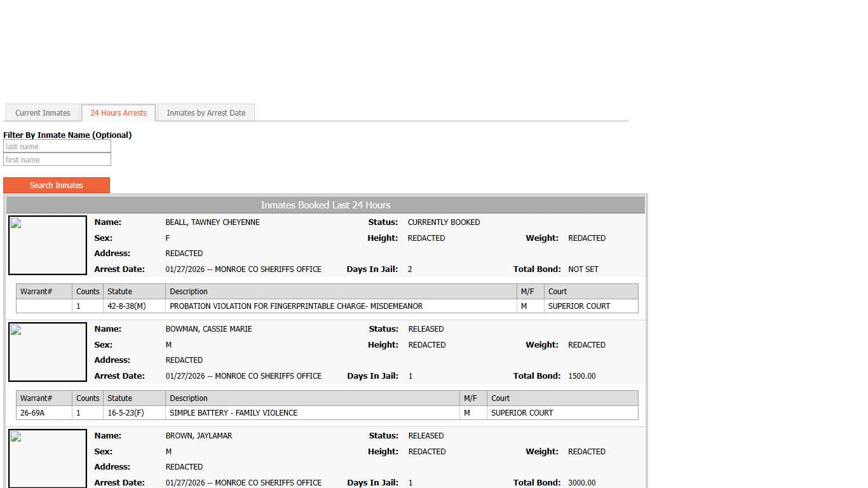Click the Warrant# header in the first charge table
This screenshot has width=868, height=488.
36,292
